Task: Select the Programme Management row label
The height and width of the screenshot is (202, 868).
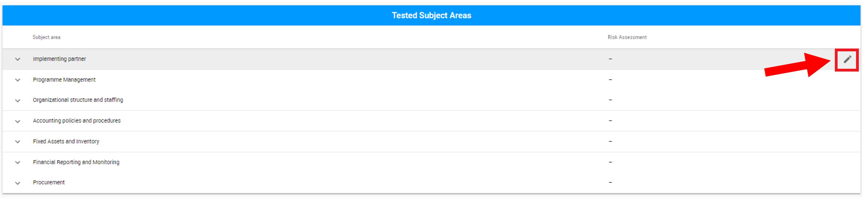Action: [x=64, y=80]
